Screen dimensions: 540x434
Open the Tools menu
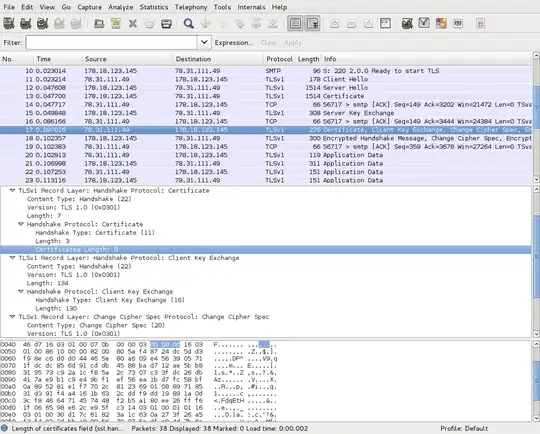(x=222, y=7)
